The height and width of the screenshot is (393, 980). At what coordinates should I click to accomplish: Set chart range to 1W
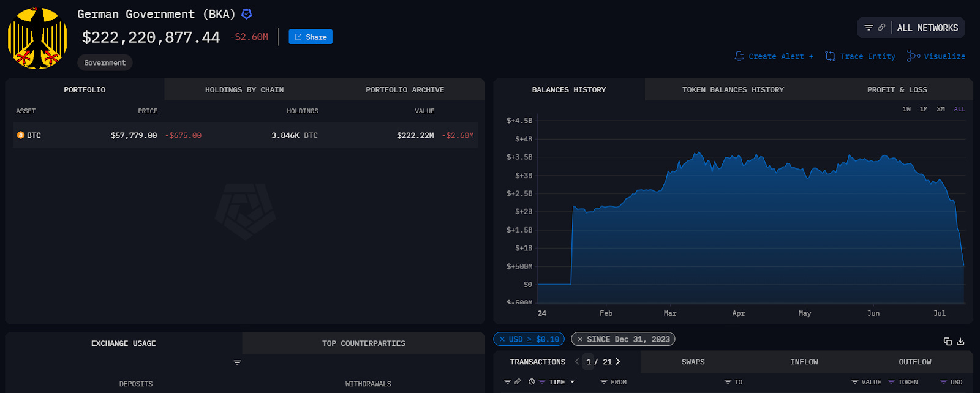point(907,109)
